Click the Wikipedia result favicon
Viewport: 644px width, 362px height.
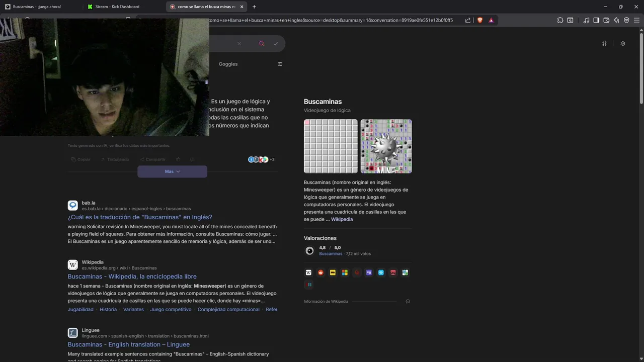(73, 265)
